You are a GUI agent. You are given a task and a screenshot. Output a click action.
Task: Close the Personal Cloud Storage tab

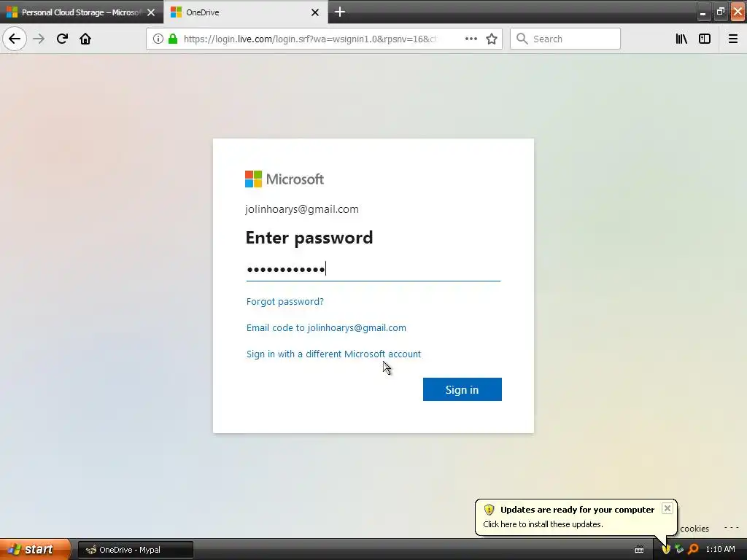tap(151, 12)
